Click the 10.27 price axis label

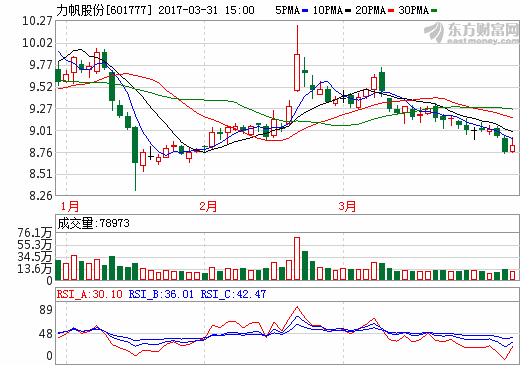coord(37,21)
